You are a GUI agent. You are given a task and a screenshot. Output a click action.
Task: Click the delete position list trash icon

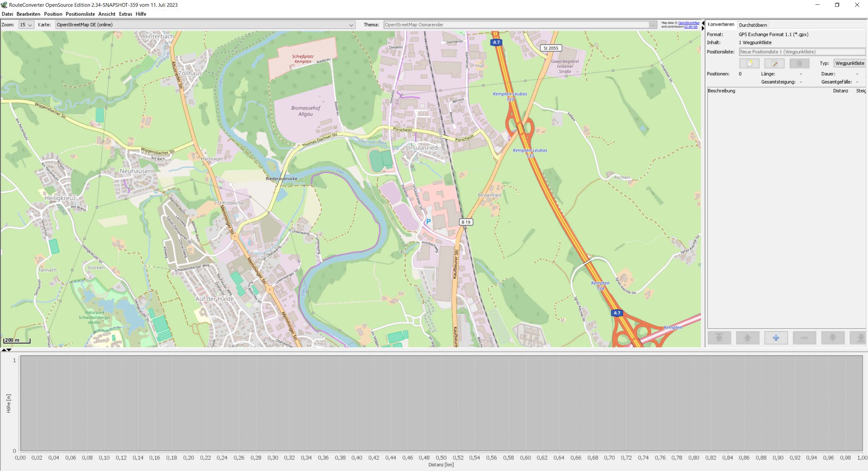tap(799, 63)
